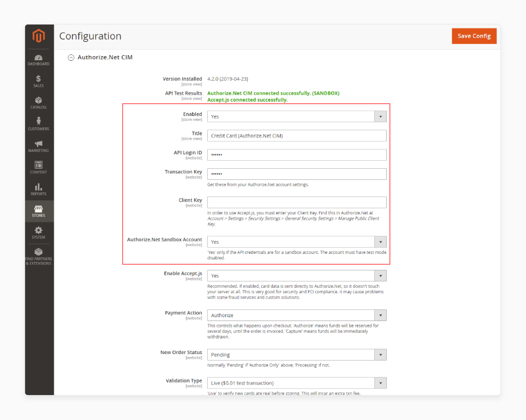The image size is (526, 420).
Task: Open the Validation Type dropdown
Action: tap(297, 383)
